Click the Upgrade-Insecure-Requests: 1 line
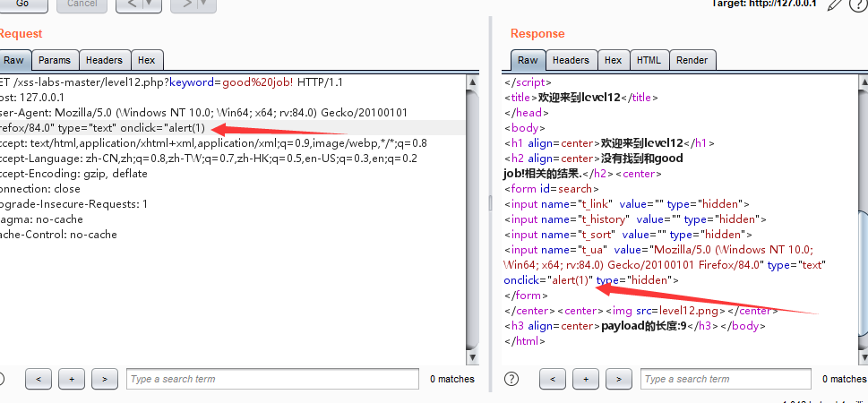Viewport: 868px width, 403px height. [x=73, y=204]
